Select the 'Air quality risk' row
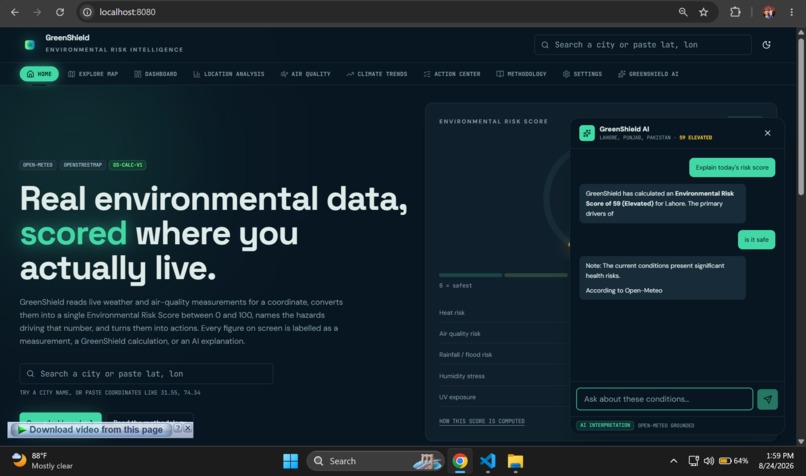The image size is (806, 476). click(x=504, y=334)
